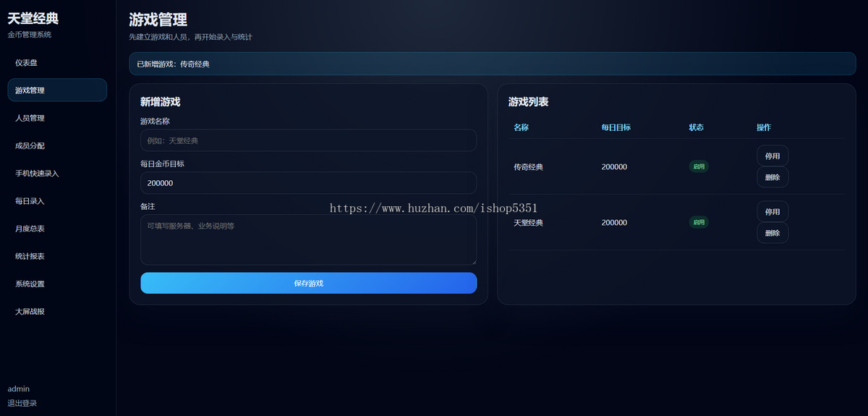Viewport: 868px width, 416px height.
Task: Click the 每日目标 column header
Action: click(x=616, y=127)
